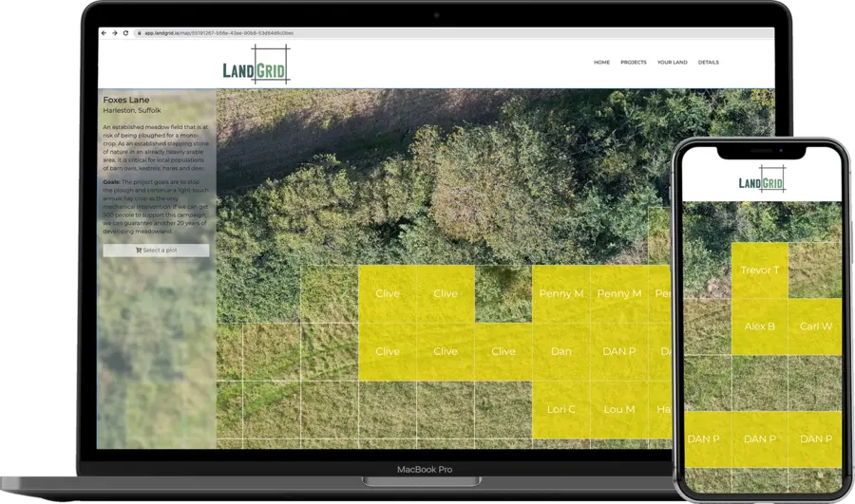Tap the LandGrid logo on the phone
This screenshot has height=504, width=855.
[762, 179]
